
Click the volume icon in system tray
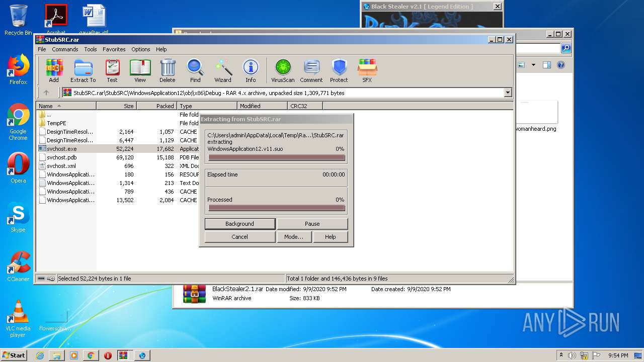[572, 355]
